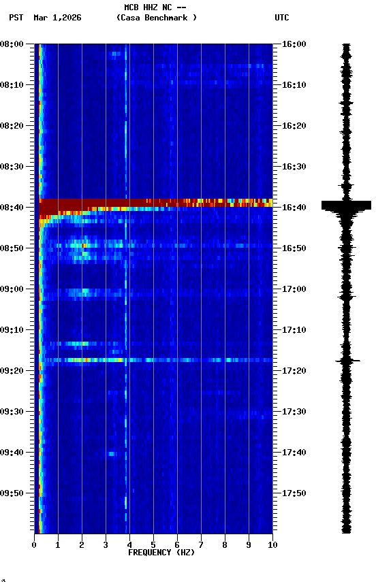Click the smaller seismogram spike near 17:18 UTC
Image resolution: width=376 pixels, height=588 pixels.
[347, 361]
